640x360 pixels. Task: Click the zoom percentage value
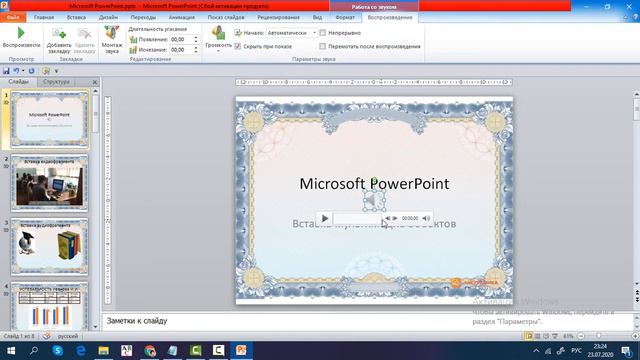tap(568, 336)
